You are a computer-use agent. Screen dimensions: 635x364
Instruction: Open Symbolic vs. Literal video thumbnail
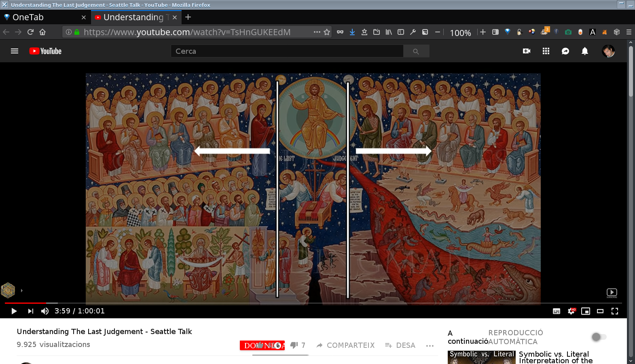[481, 357]
